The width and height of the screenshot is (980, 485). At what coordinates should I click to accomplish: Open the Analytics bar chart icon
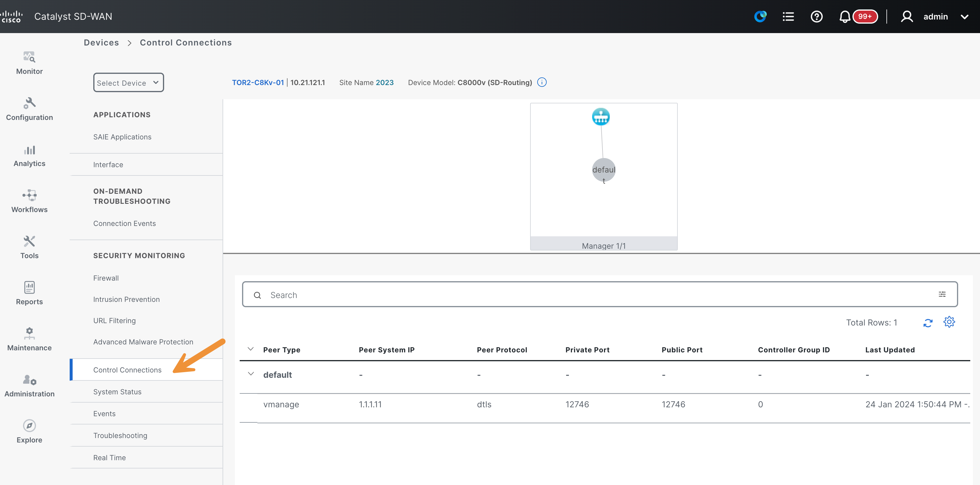pyautogui.click(x=29, y=150)
